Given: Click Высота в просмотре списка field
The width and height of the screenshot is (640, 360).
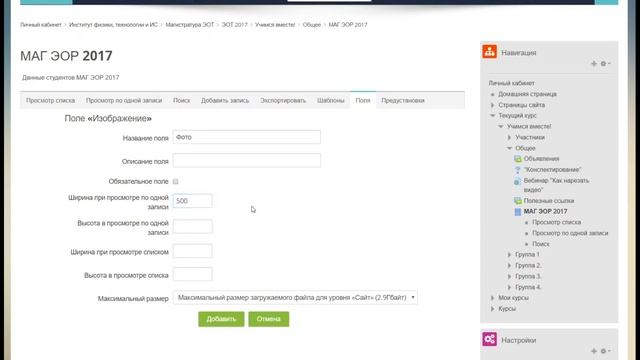Looking at the screenshot, I should (x=193, y=274).
